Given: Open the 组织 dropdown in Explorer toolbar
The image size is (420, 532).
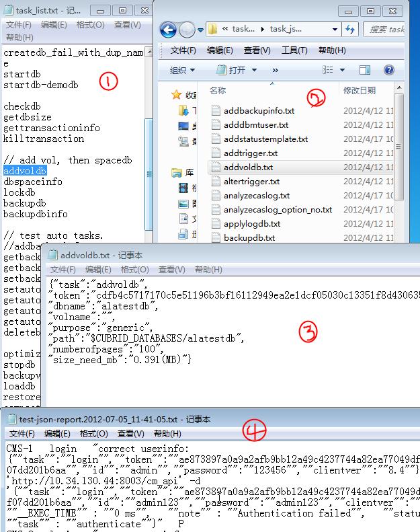Looking at the screenshot, I should click(182, 70).
